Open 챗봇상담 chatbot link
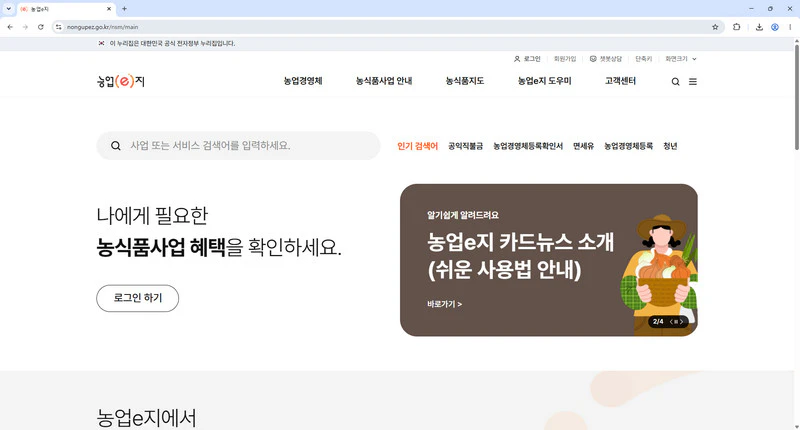Image resolution: width=800 pixels, height=430 pixels. pos(606,59)
